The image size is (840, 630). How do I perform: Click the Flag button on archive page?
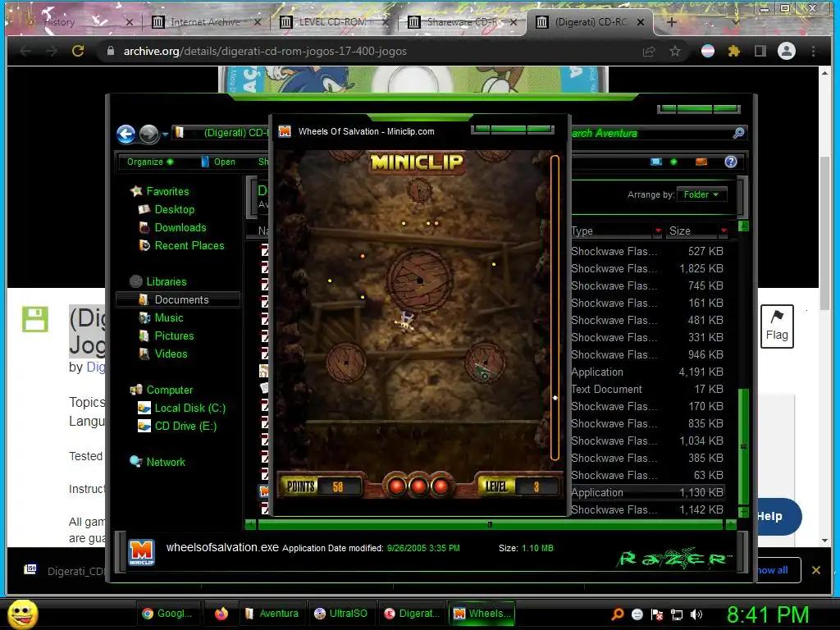(x=777, y=326)
